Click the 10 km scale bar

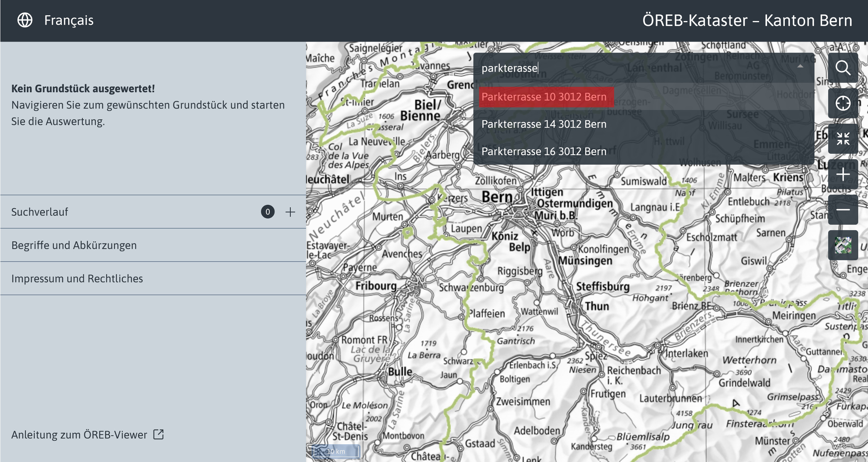click(336, 451)
